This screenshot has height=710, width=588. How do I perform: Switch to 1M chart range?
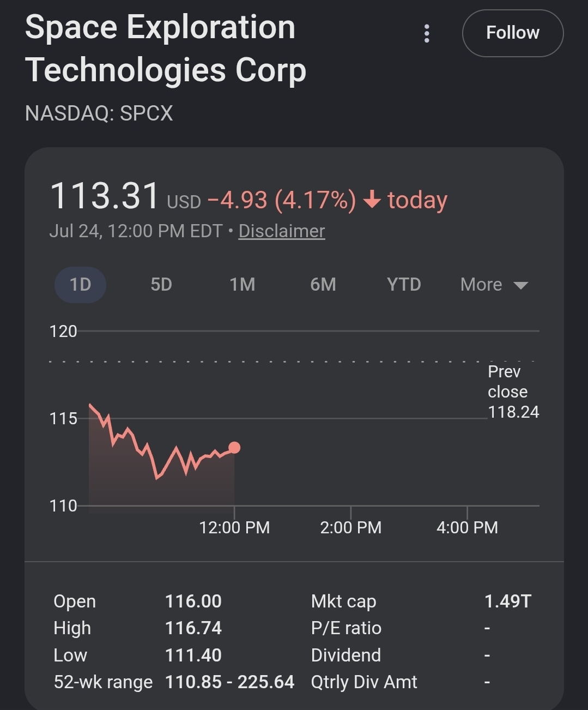pos(242,285)
